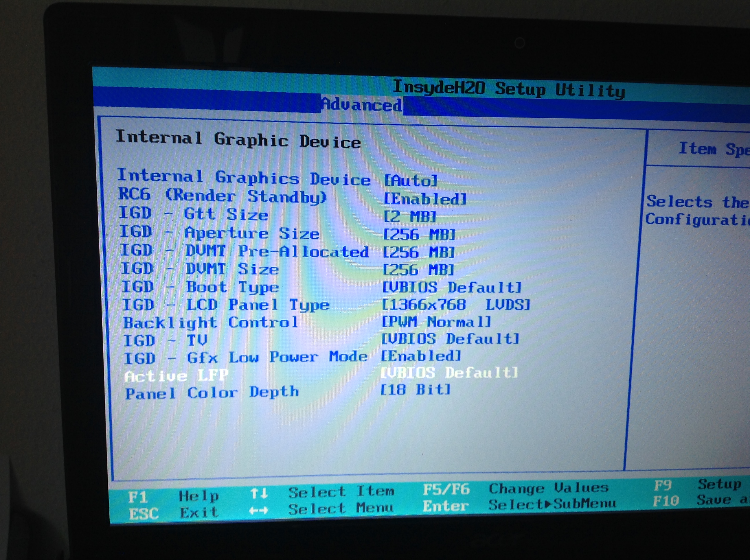Click the F5/F6 Change Values hint
The width and height of the screenshot is (750, 560).
pyautogui.click(x=446, y=489)
